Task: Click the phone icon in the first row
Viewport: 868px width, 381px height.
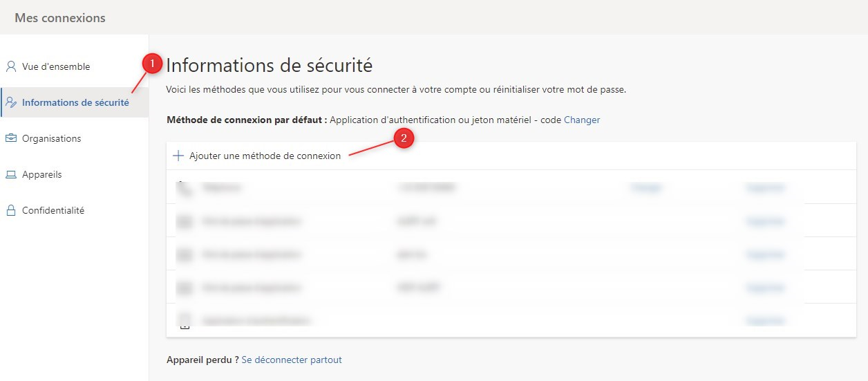Action: [x=184, y=187]
